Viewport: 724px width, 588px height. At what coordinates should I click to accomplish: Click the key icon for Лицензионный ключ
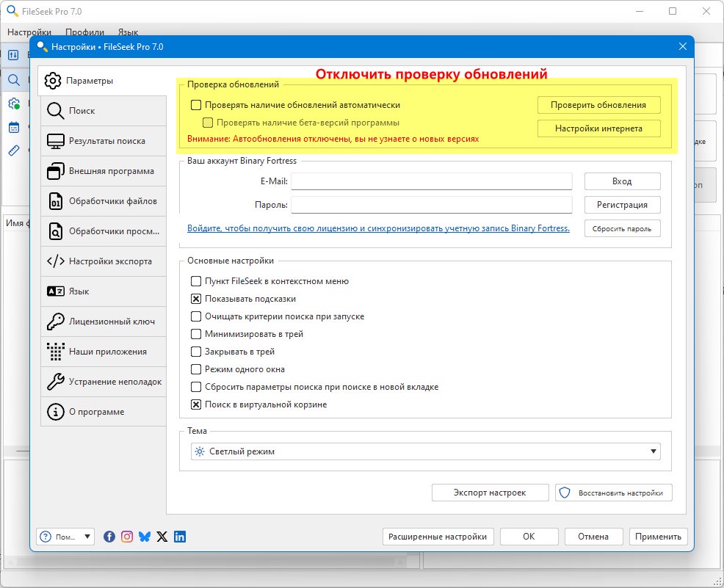pos(55,322)
